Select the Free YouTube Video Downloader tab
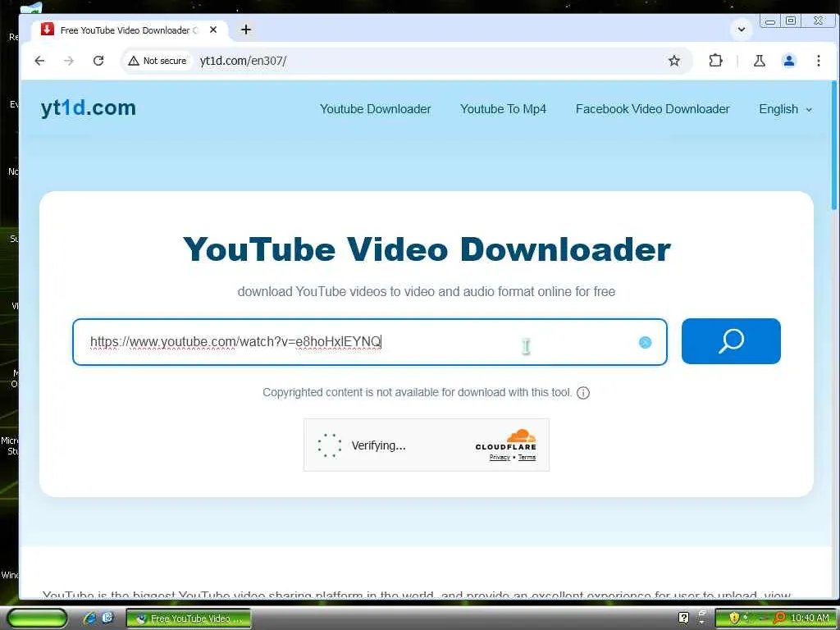 click(129, 30)
